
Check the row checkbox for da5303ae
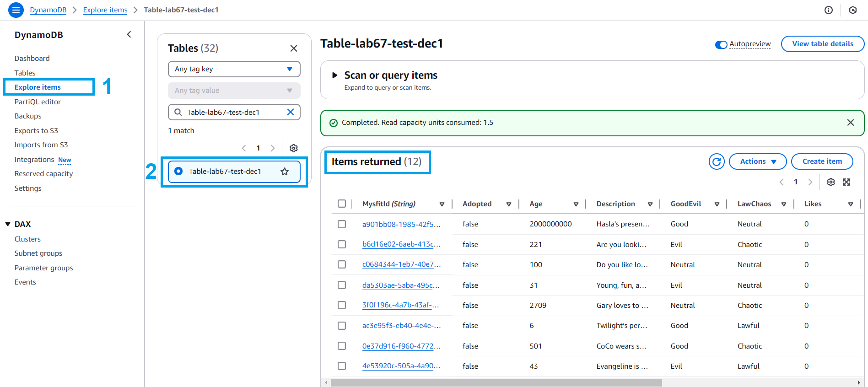pyautogui.click(x=342, y=285)
